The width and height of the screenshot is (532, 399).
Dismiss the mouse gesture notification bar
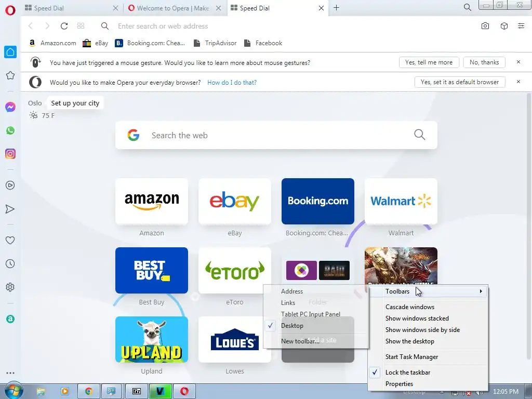(518, 62)
